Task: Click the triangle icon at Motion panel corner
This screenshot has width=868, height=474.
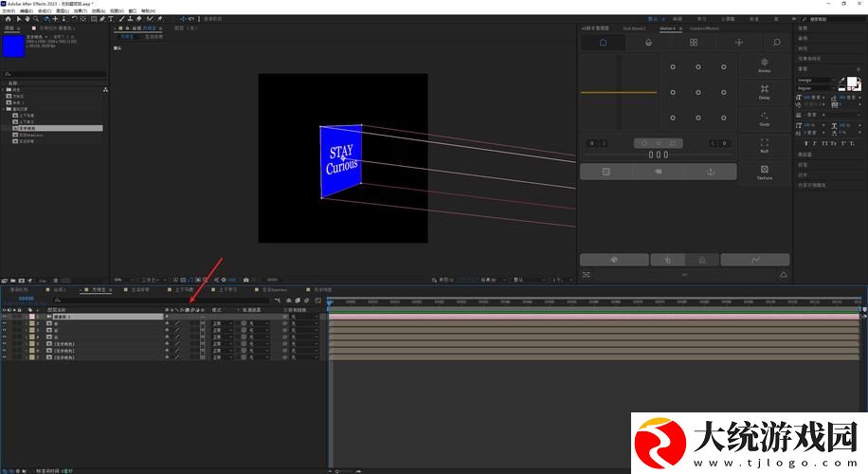Action: click(x=784, y=275)
